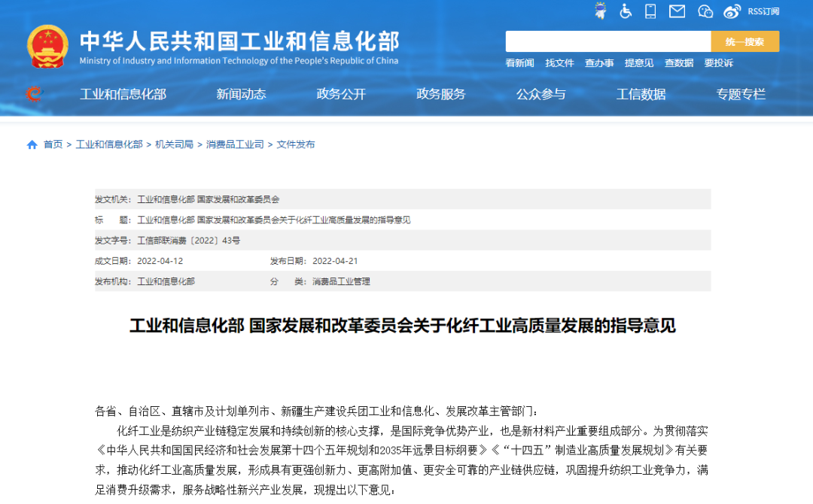813x504 pixels.
Task: Open the 提意见 quick link
Action: [x=639, y=62]
